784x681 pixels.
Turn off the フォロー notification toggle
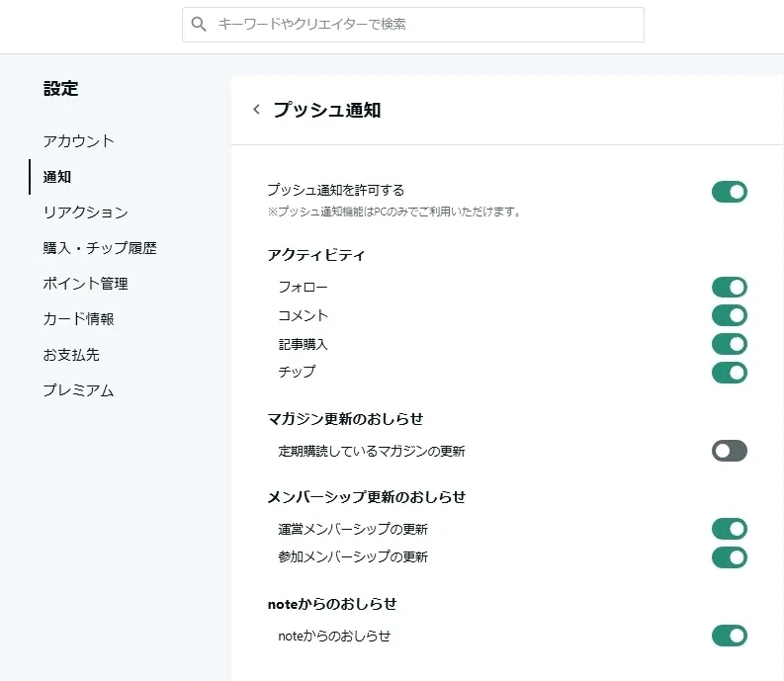pyautogui.click(x=729, y=287)
